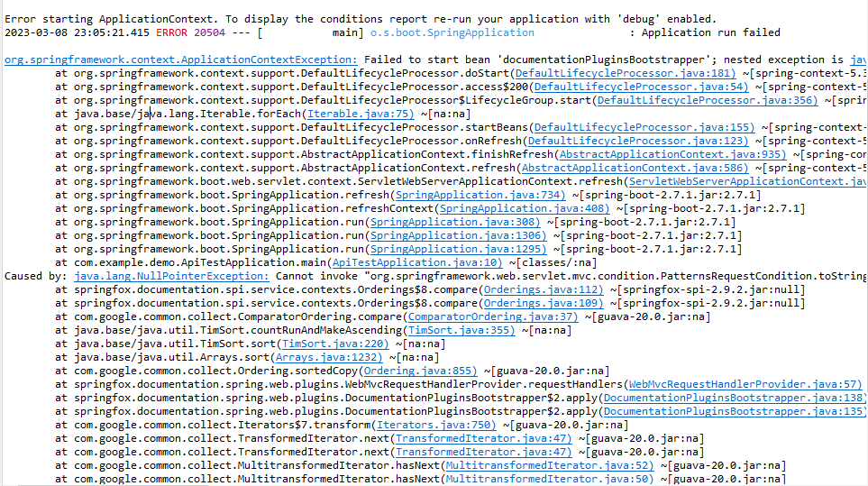Open DefaultLifecycleProcessor.java:54 link
The image size is (868, 486).
[641, 87]
